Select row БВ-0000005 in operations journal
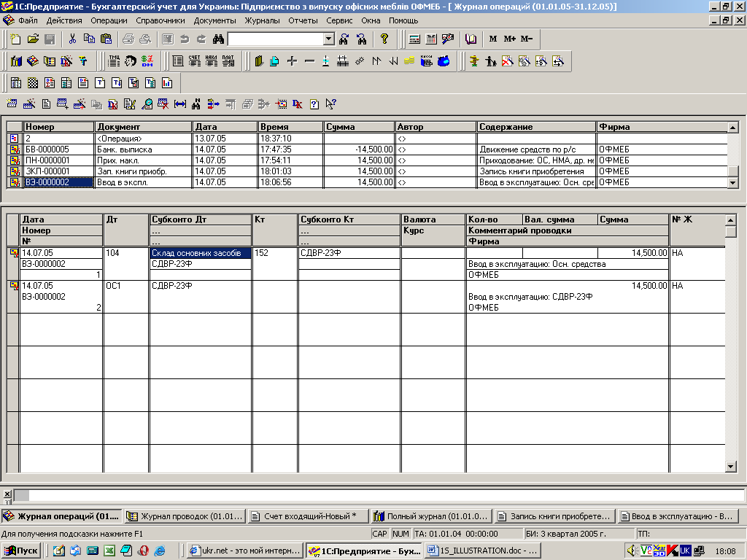Viewport: 747px width, 560px height. 367,149
